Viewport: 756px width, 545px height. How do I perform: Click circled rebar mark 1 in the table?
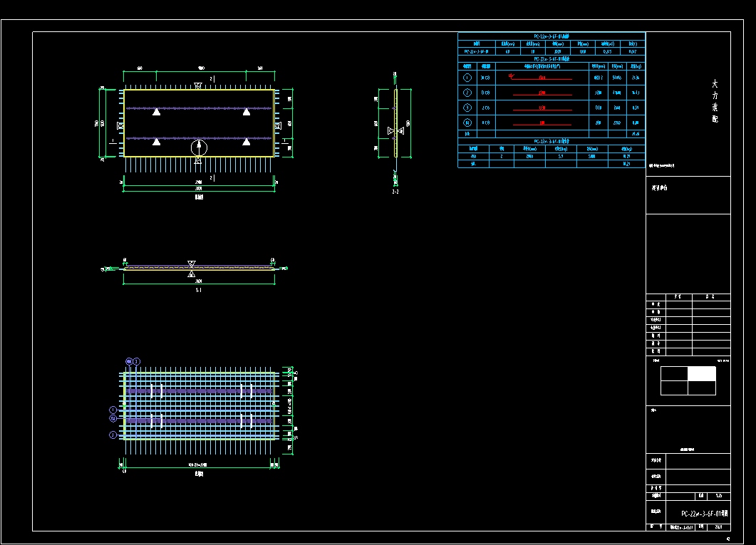point(467,78)
